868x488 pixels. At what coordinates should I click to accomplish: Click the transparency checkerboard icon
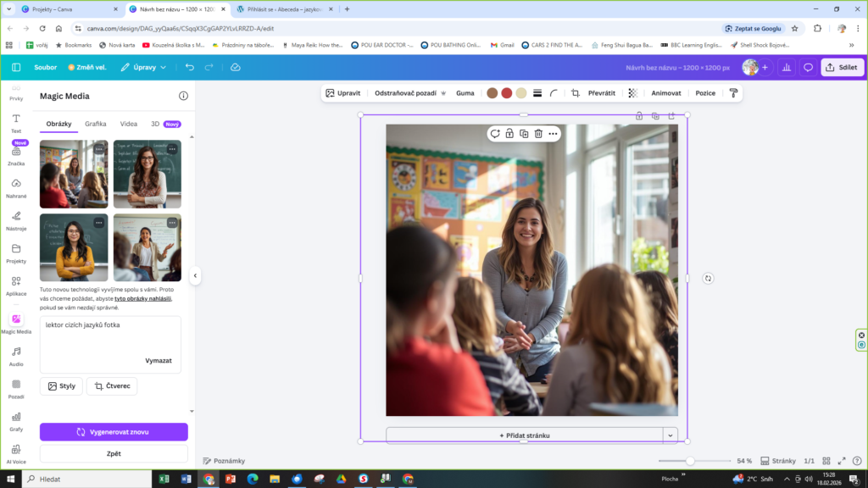click(632, 93)
